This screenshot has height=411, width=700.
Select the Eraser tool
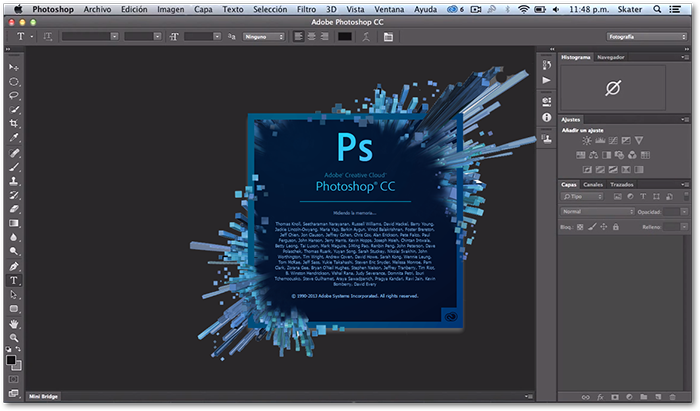14,209
